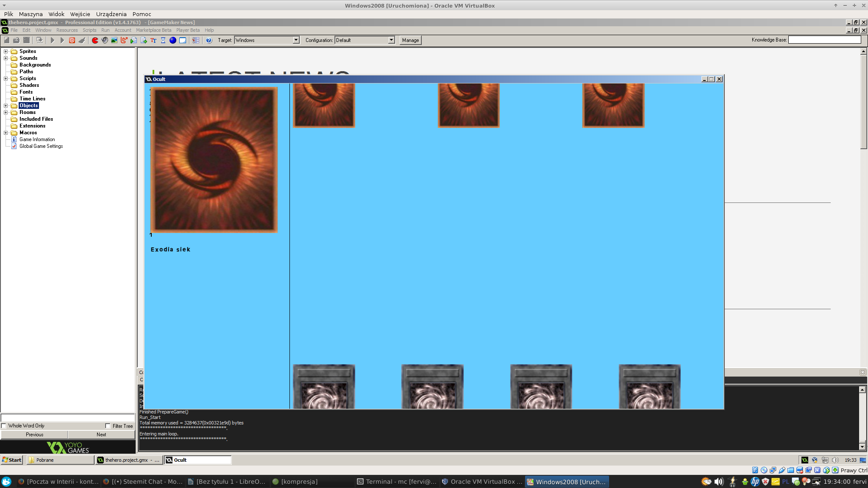Open the Target platform dropdown
This screenshot has width=868, height=488.
coord(296,40)
